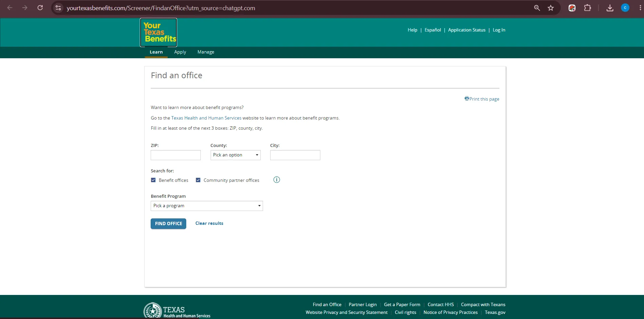The height and width of the screenshot is (319, 644).
Task: Open Website Privacy and Security Statement link
Action: [x=346, y=312]
